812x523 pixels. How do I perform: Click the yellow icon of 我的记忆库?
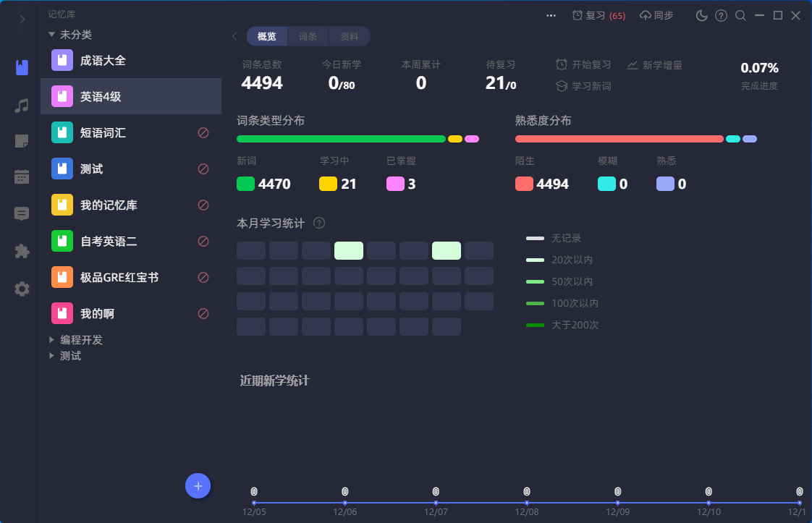pos(62,205)
